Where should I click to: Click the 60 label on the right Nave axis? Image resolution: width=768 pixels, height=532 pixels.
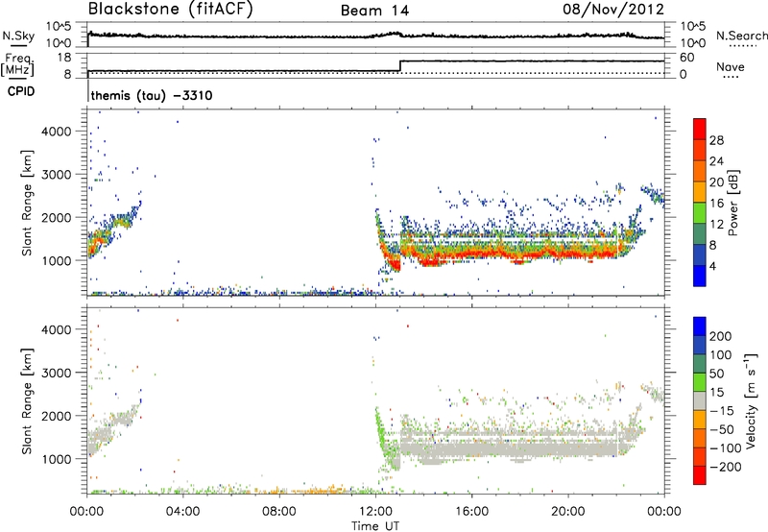686,58
